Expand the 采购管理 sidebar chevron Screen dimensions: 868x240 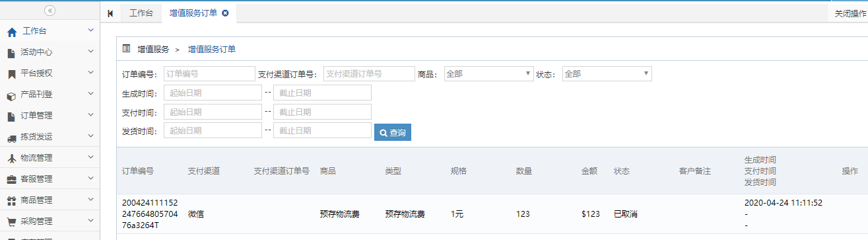pos(90,221)
